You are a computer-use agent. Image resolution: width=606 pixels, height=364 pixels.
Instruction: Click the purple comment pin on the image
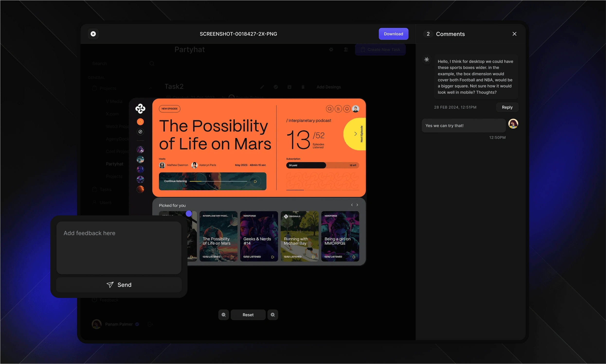click(x=189, y=214)
